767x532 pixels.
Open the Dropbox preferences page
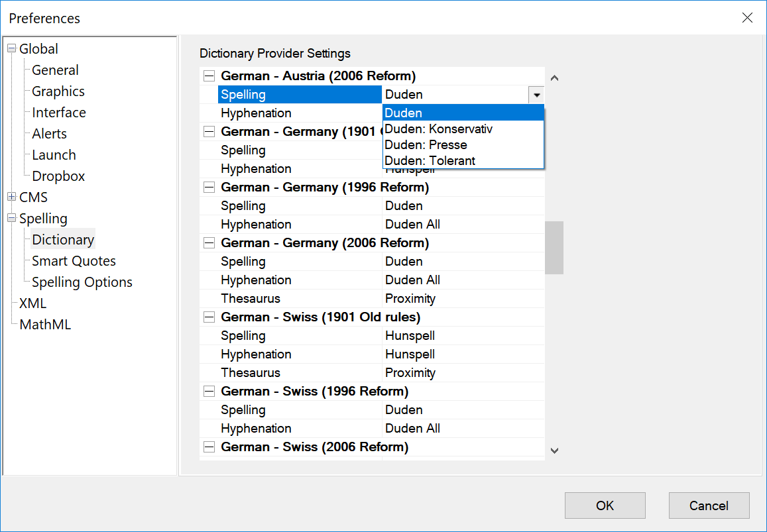[58, 176]
